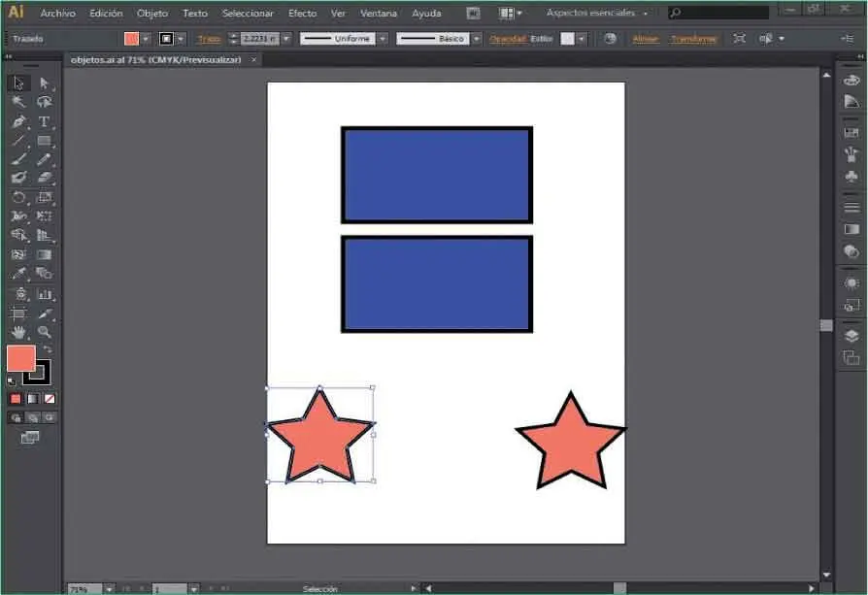Select the Mesh tool
Viewport: 868px width, 595px height.
point(18,254)
